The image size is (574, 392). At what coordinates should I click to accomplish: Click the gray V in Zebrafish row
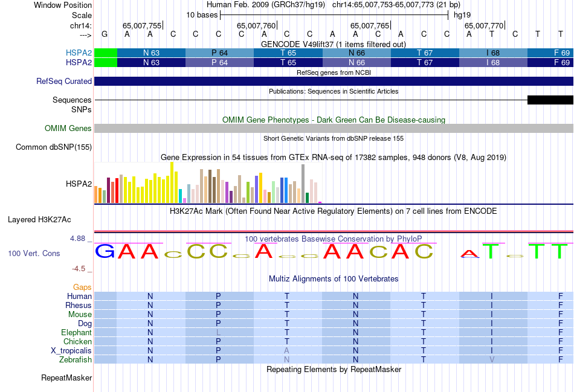(x=492, y=360)
